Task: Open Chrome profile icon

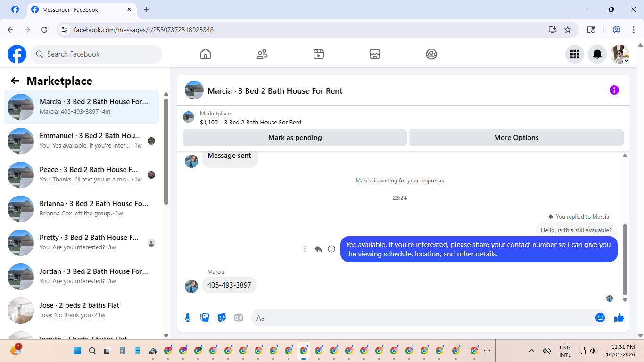Action: pyautogui.click(x=617, y=30)
